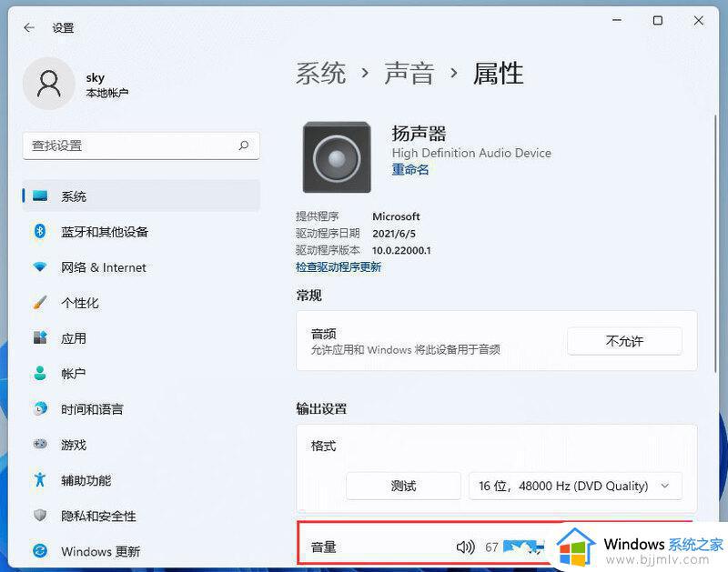Screen dimensions: 728x572
Task: Click the 系统 monitor icon in the sidebar
Action: pyautogui.click(x=40, y=196)
